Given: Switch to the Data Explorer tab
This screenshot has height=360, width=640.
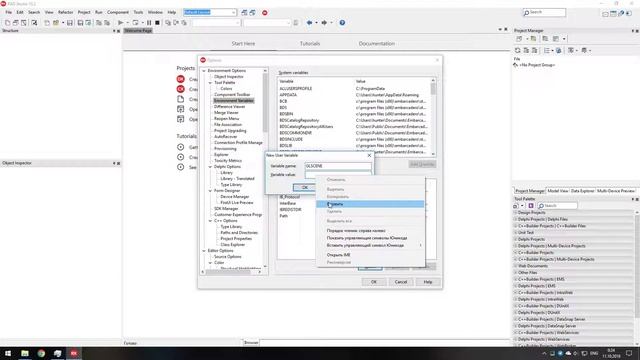Looking at the screenshot, I should pyautogui.click(x=582, y=191).
